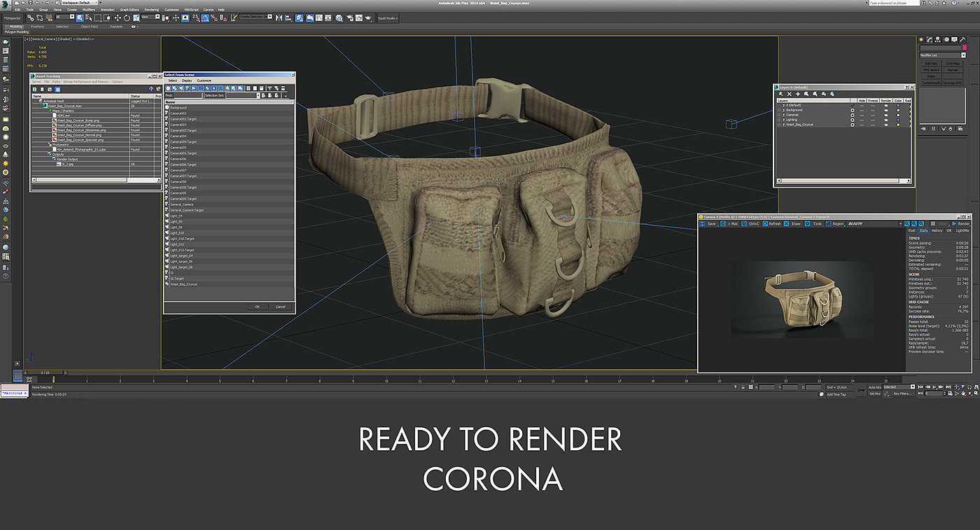Click the Render teapot icon in toolbar

point(370,18)
